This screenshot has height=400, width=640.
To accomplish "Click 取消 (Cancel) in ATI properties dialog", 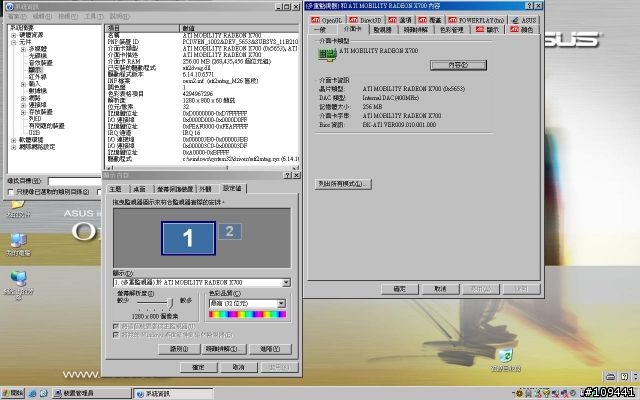I will 440,289.
